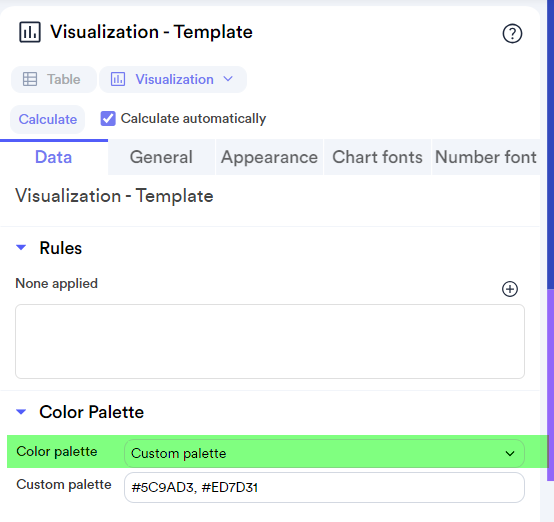Select the Data tab
554x522 pixels.
[54, 157]
